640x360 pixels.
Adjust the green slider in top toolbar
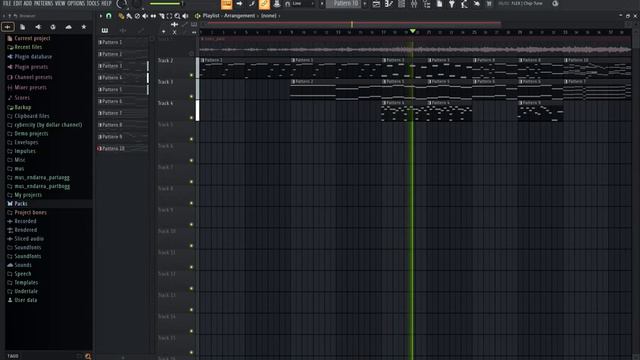click(x=166, y=4)
